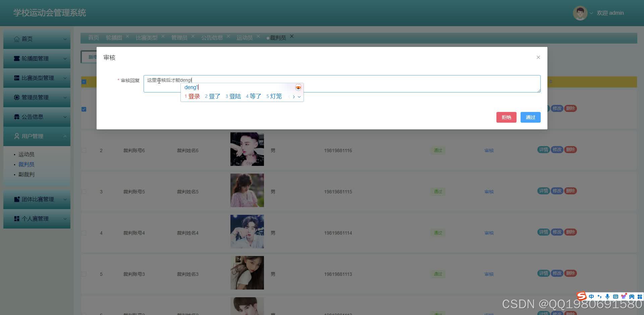This screenshot has width=644, height=315.
Task: Switch to the 运动员 tab
Action: coord(245,38)
